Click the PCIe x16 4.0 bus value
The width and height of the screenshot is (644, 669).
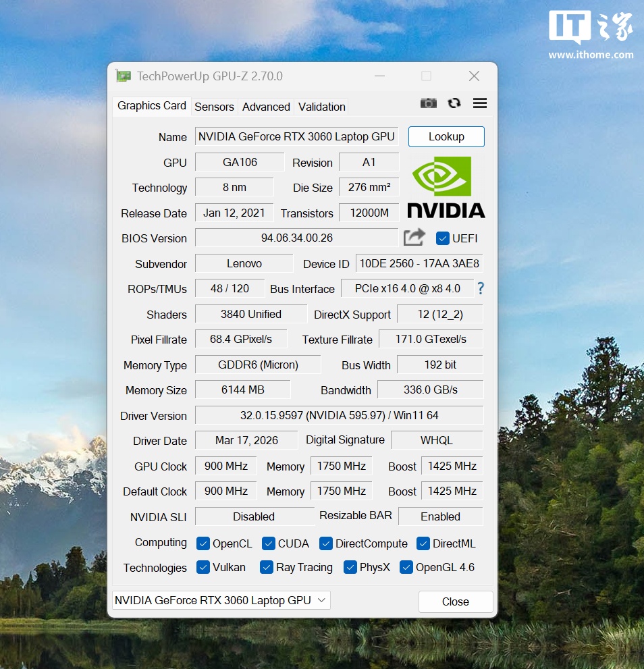(408, 288)
